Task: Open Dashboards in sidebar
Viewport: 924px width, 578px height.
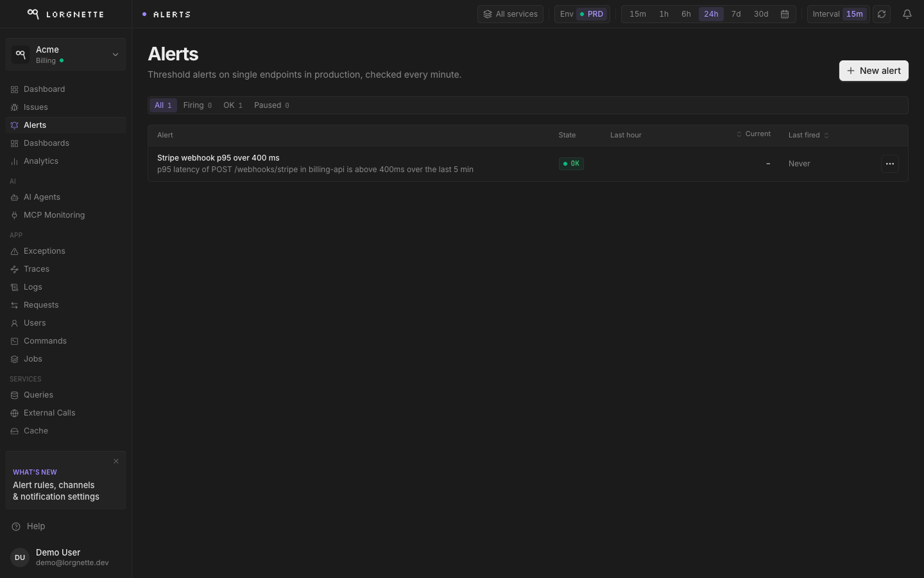Action: [x=65, y=143]
